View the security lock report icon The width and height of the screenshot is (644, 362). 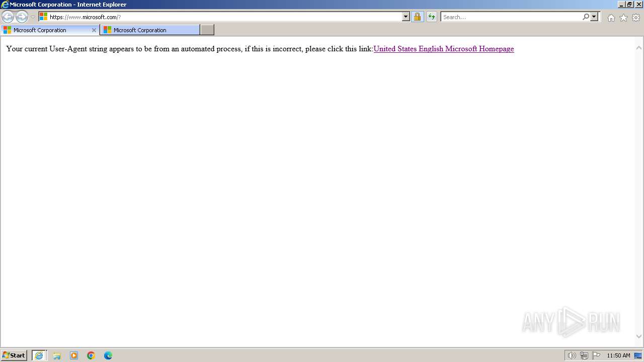[x=417, y=17]
